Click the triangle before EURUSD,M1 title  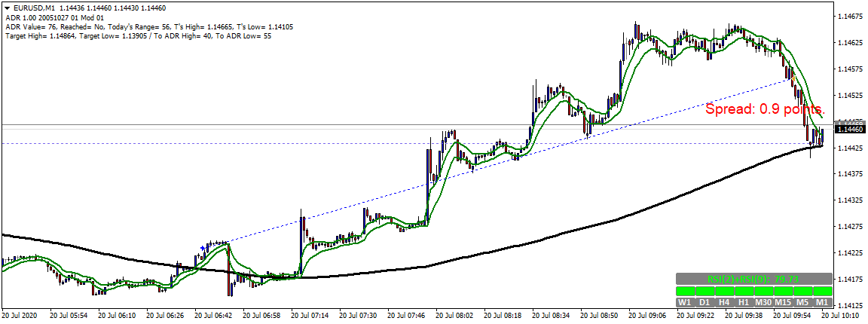(x=8, y=9)
